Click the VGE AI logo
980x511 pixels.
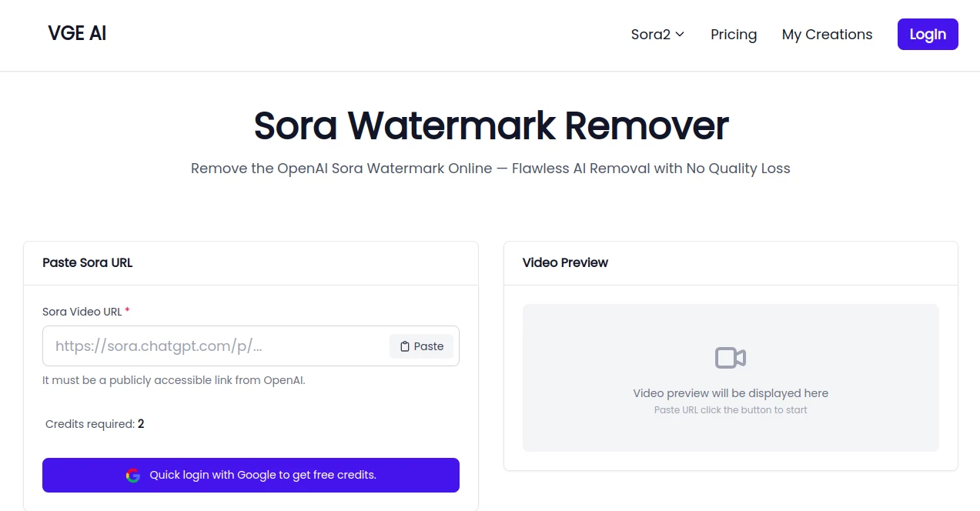coord(76,32)
